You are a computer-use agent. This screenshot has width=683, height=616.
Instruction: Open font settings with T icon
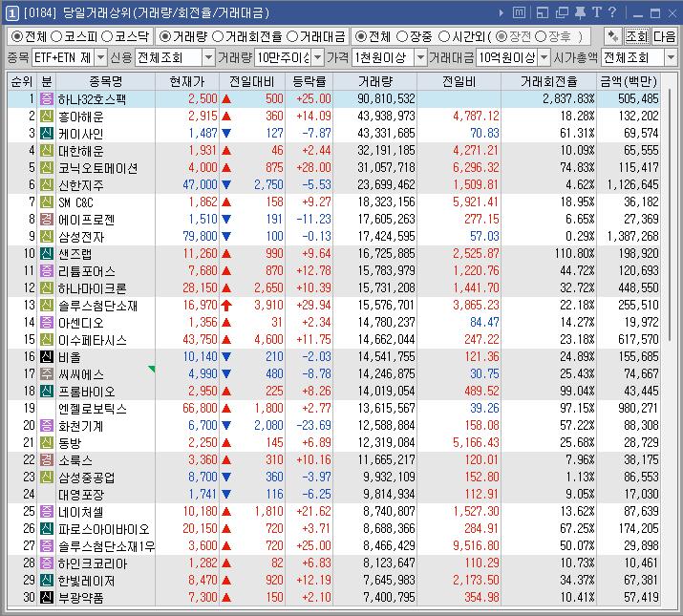click(597, 12)
